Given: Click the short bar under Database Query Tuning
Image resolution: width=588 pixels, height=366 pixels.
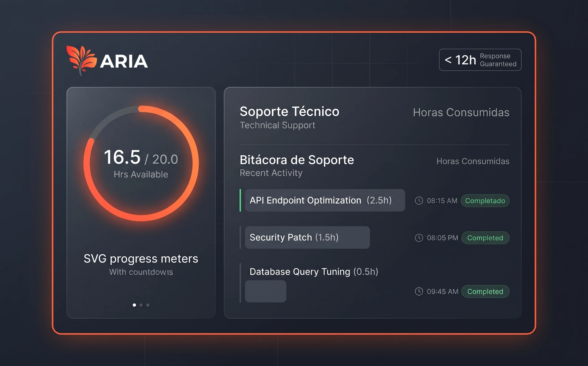Looking at the screenshot, I should point(266,291).
